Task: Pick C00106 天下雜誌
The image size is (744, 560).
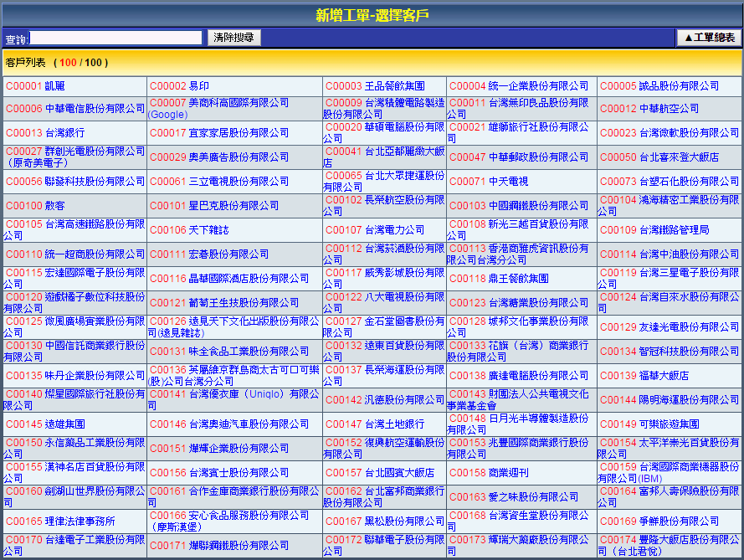Action: [x=189, y=230]
